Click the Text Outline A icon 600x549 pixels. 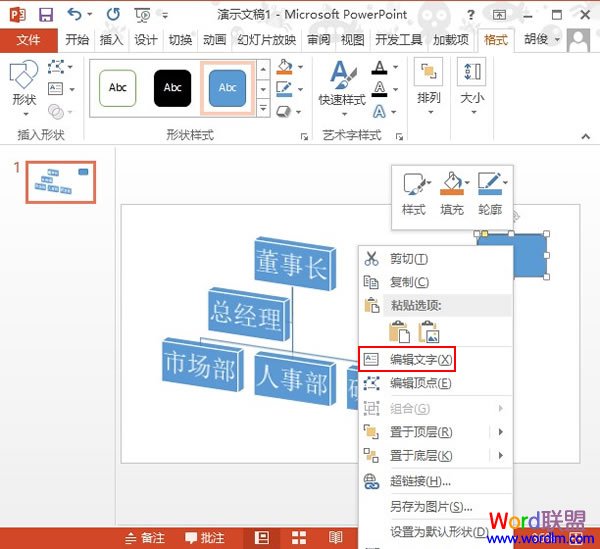[x=379, y=89]
